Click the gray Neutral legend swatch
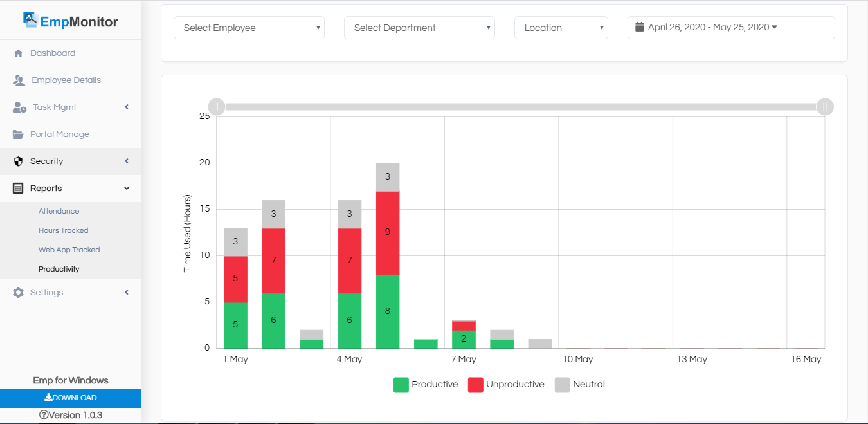868x424 pixels. pos(563,385)
